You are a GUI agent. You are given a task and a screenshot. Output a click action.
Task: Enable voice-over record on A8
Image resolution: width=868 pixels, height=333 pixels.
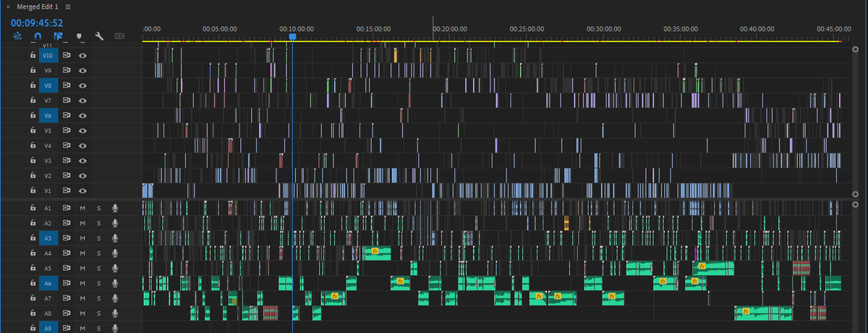(114, 313)
